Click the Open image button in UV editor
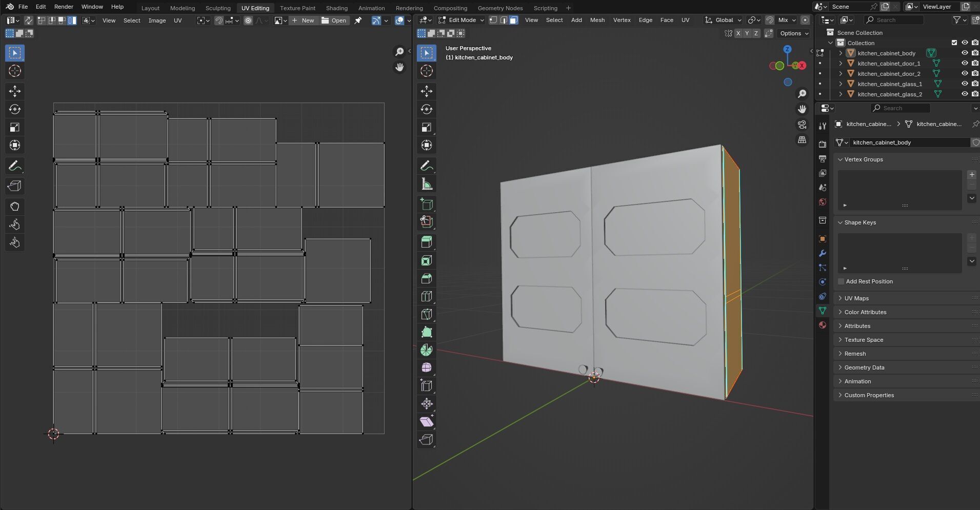 coord(334,21)
